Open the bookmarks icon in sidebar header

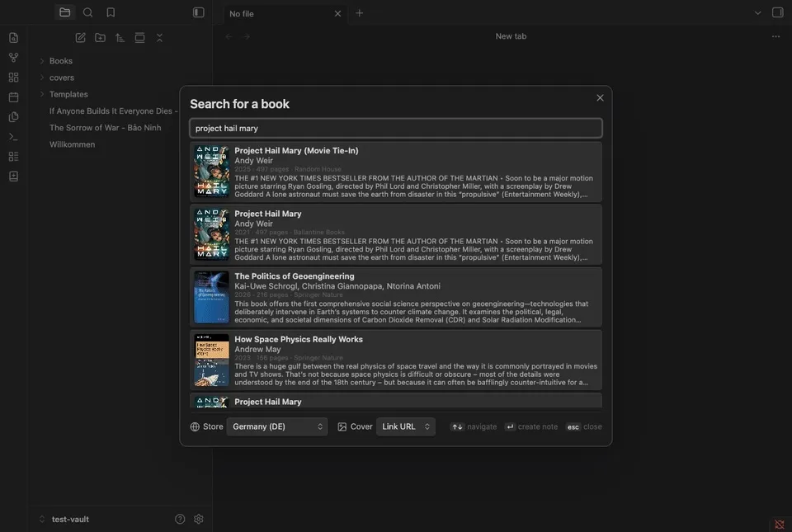coord(111,12)
